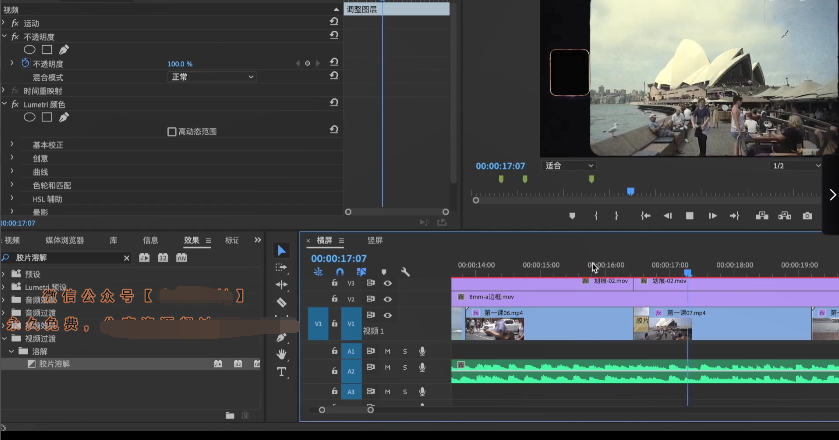Open the 混合模式 blend mode dropdown
The height and width of the screenshot is (440, 839).
point(212,77)
